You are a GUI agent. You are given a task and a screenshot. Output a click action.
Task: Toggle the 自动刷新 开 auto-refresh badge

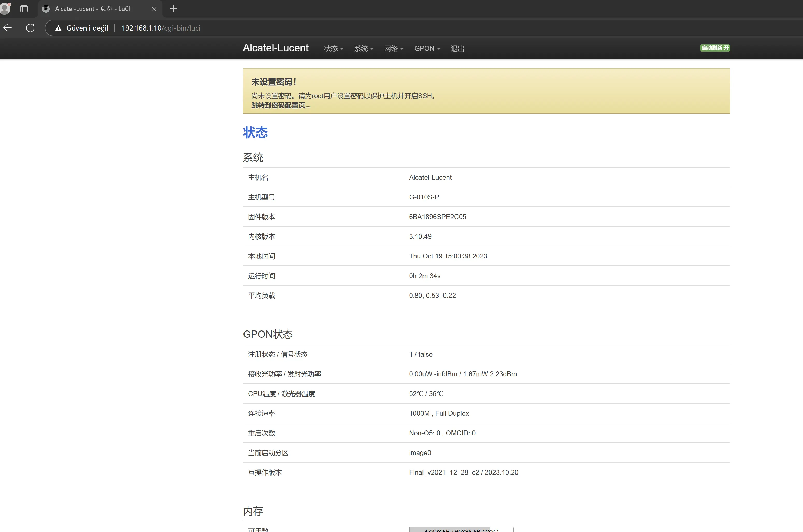tap(715, 48)
